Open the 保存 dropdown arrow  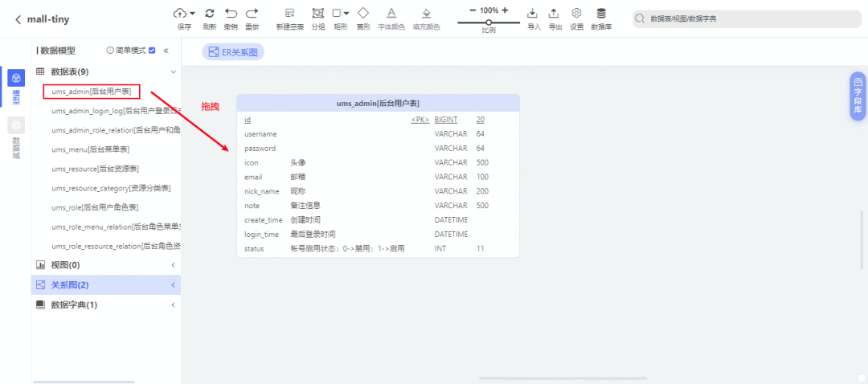(x=192, y=14)
